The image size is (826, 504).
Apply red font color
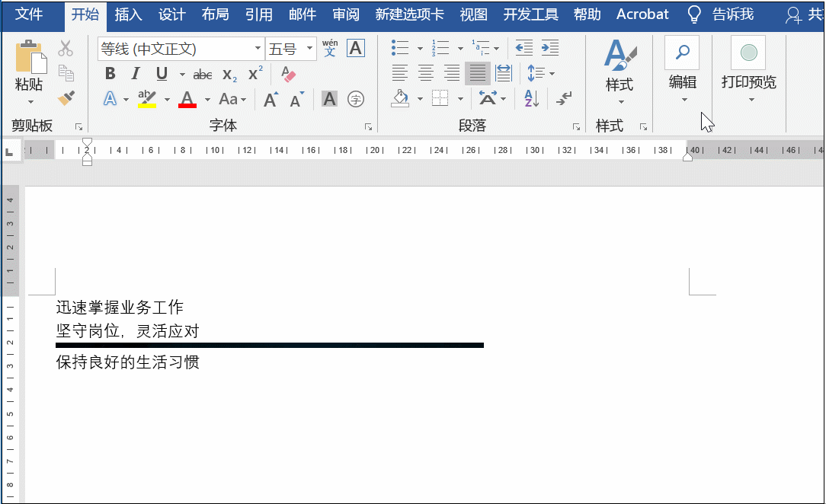pyautogui.click(x=187, y=99)
